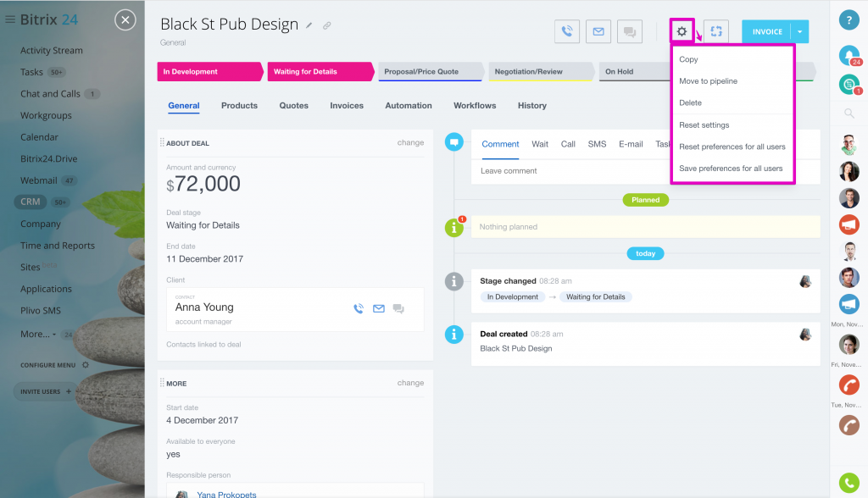
Task: Open Anna Young contact name
Action: coord(204,307)
